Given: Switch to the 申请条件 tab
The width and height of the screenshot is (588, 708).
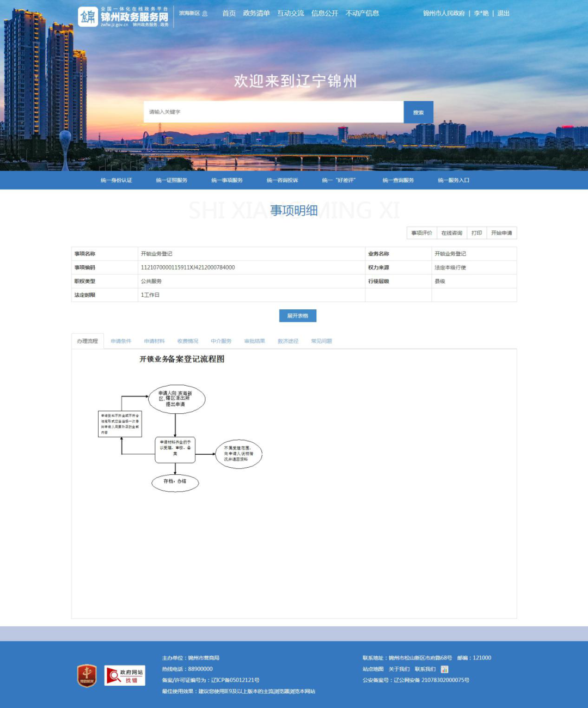Looking at the screenshot, I should point(121,341).
